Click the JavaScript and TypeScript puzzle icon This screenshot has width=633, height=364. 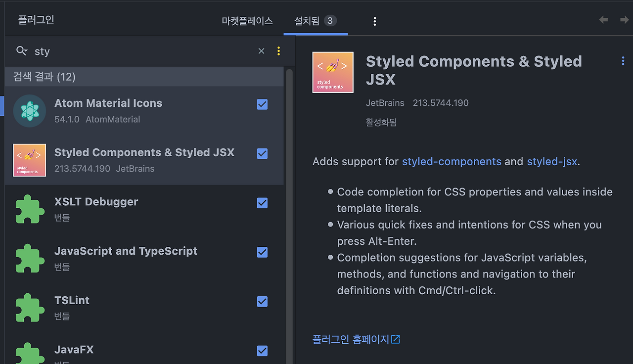30,258
